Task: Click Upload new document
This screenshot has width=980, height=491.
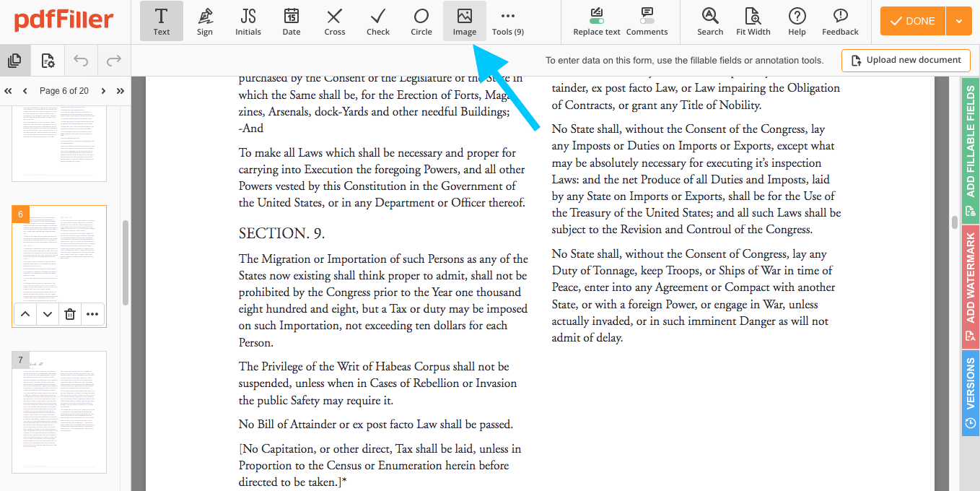Action: [906, 60]
